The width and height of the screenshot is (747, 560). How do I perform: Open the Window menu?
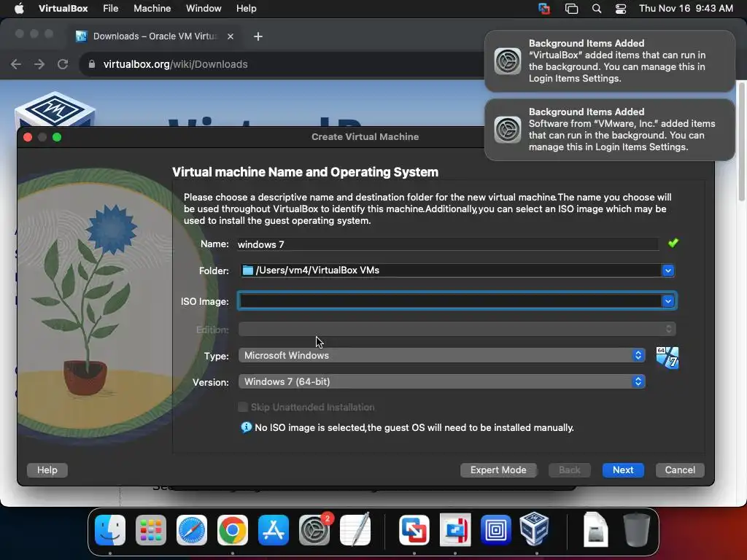[204, 9]
